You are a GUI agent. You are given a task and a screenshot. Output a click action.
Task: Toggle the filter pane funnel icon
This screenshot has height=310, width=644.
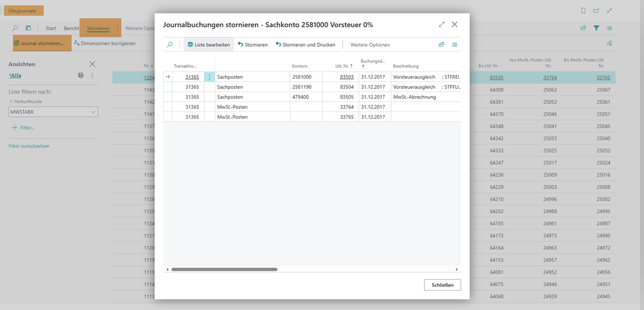click(596, 28)
